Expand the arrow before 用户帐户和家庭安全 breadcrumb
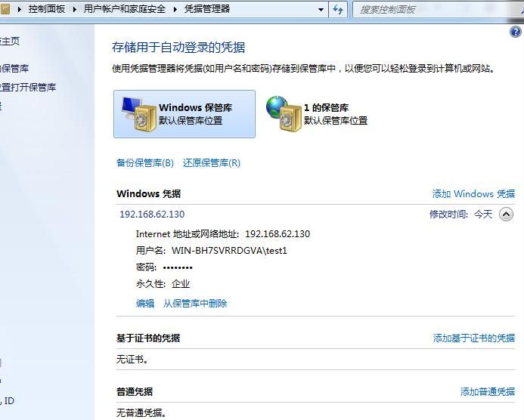The image size is (524, 420). tap(75, 9)
